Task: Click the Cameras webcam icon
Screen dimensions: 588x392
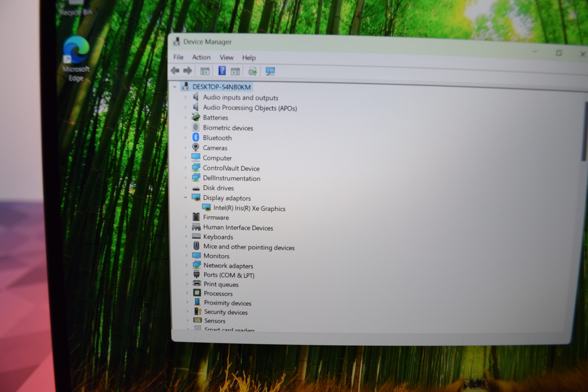Action: coord(196,147)
